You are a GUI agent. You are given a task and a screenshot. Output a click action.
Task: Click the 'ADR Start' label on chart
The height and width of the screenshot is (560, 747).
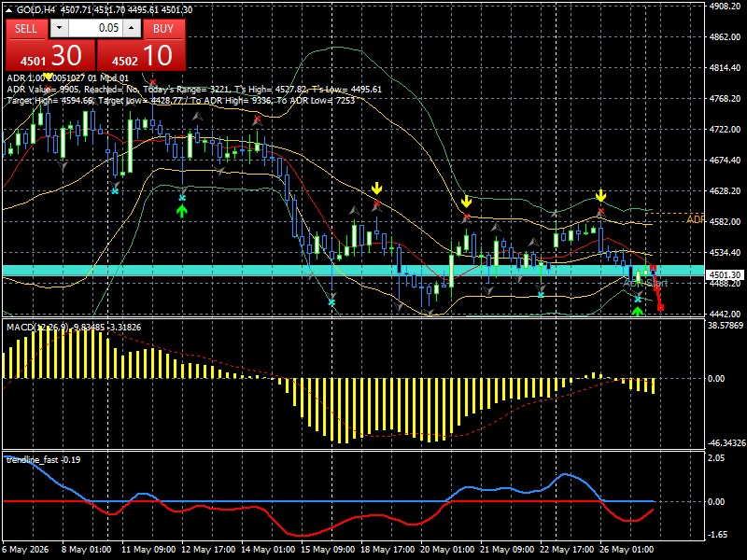pyautogui.click(x=645, y=283)
